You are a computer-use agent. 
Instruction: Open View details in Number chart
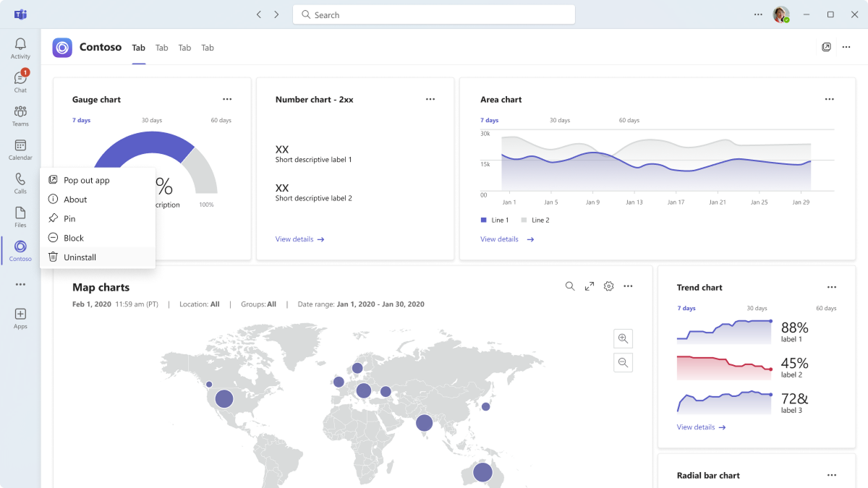click(300, 239)
